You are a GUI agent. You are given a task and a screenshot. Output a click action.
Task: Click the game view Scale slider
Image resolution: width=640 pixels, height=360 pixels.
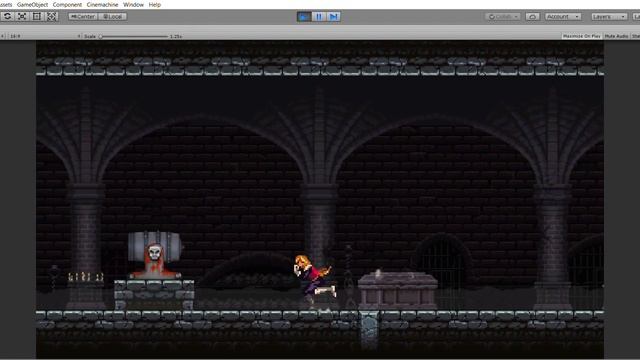[134, 36]
